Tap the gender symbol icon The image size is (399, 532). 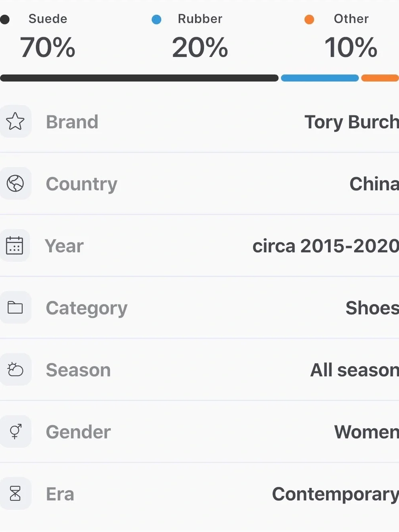(x=15, y=431)
